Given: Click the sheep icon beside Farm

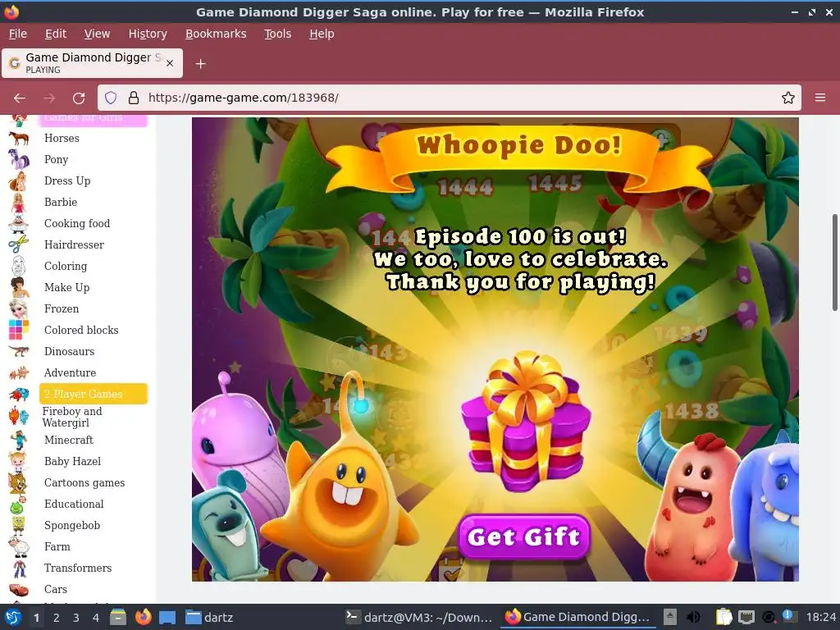Looking at the screenshot, I should pyautogui.click(x=18, y=546).
